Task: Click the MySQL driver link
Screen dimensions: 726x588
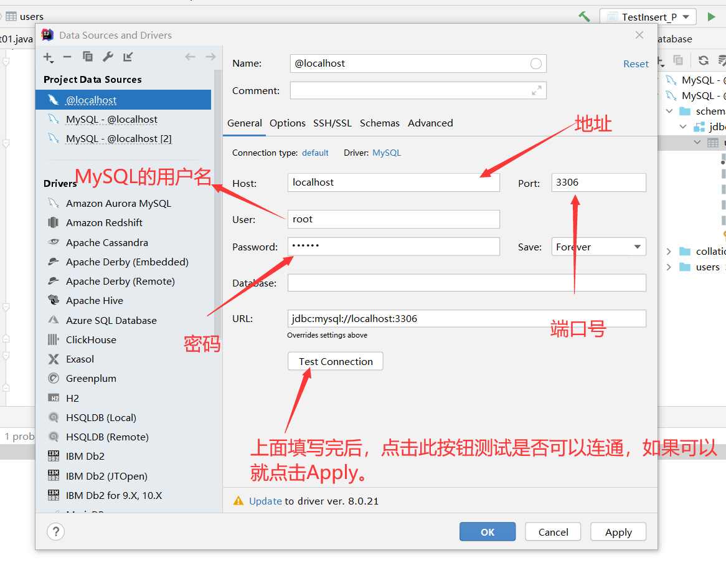Action: point(387,153)
